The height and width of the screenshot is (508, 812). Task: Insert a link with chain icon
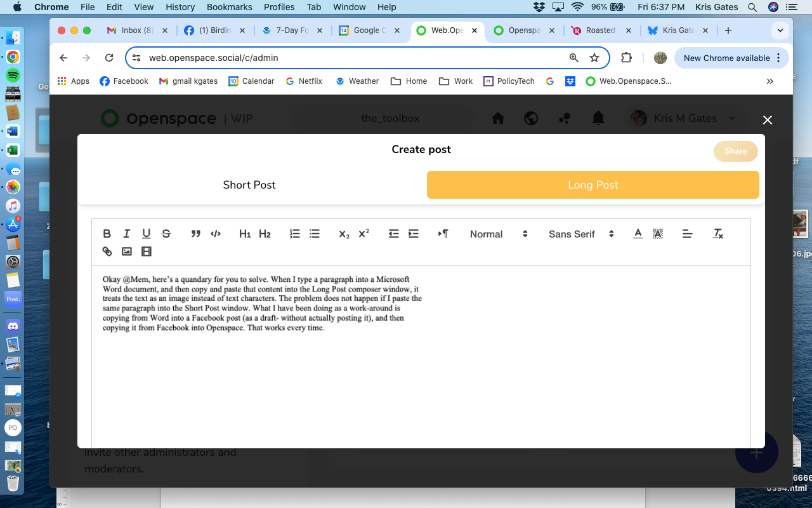107,251
